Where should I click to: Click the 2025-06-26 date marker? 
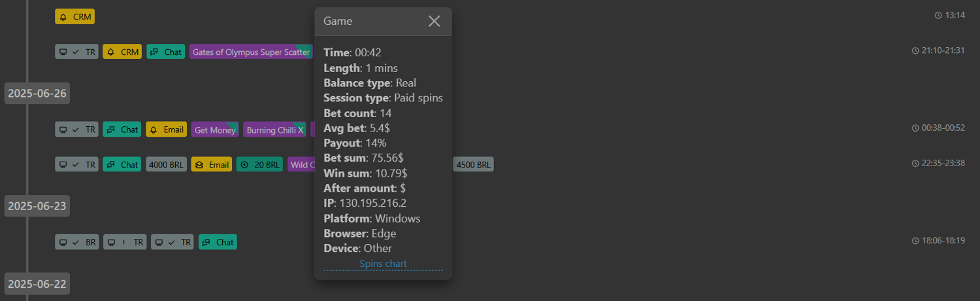pyautogui.click(x=37, y=93)
